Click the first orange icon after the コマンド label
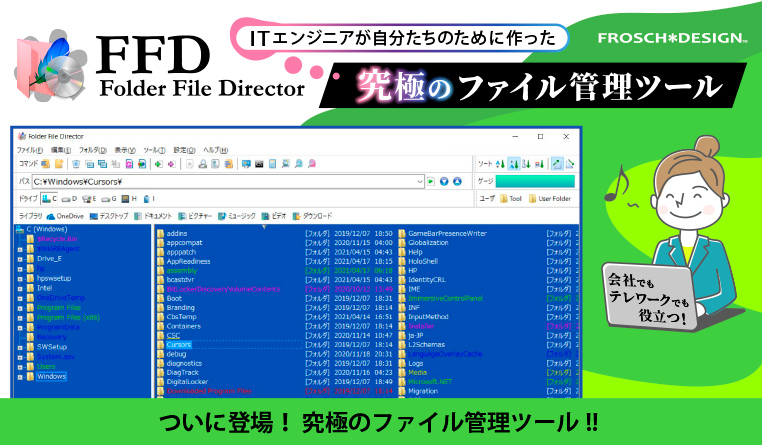 (x=45, y=164)
